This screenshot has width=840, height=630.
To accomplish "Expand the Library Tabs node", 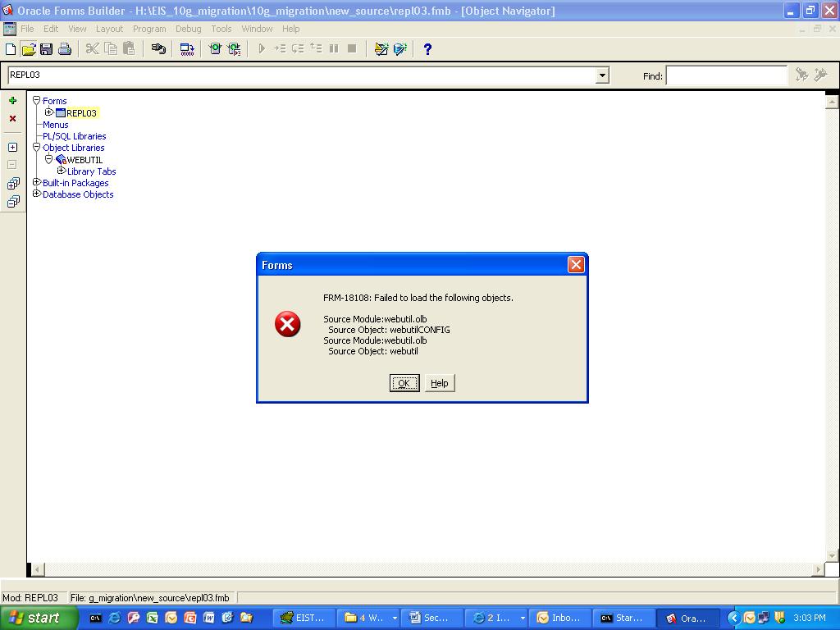I will click(61, 171).
